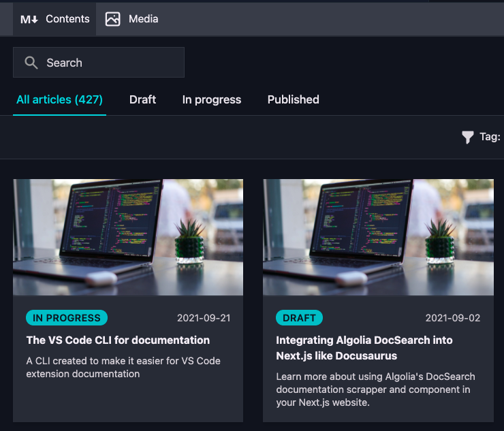Image resolution: width=504 pixels, height=431 pixels.
Task: Click the Markdown icon beside Contents
Action: pos(29,19)
